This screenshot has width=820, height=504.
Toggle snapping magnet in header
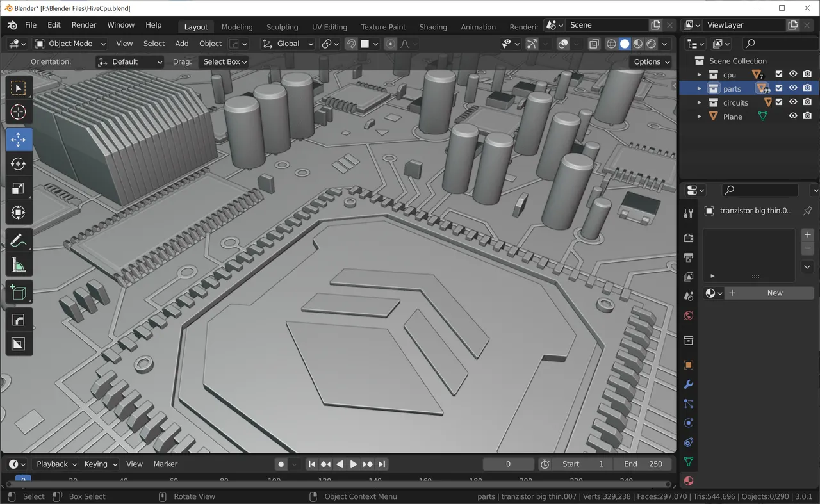[x=351, y=44]
